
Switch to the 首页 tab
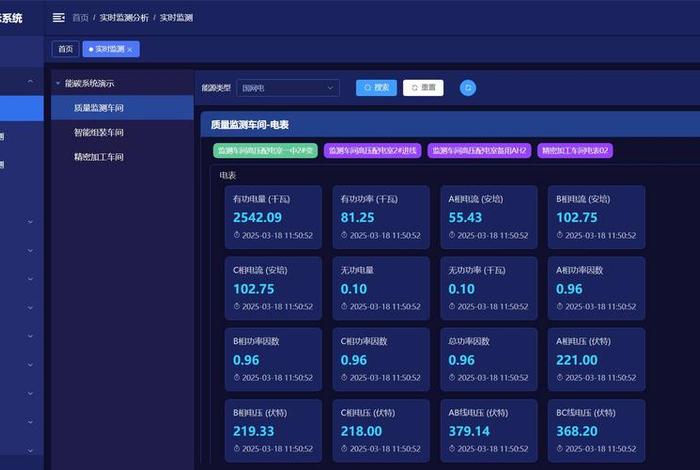[x=65, y=49]
